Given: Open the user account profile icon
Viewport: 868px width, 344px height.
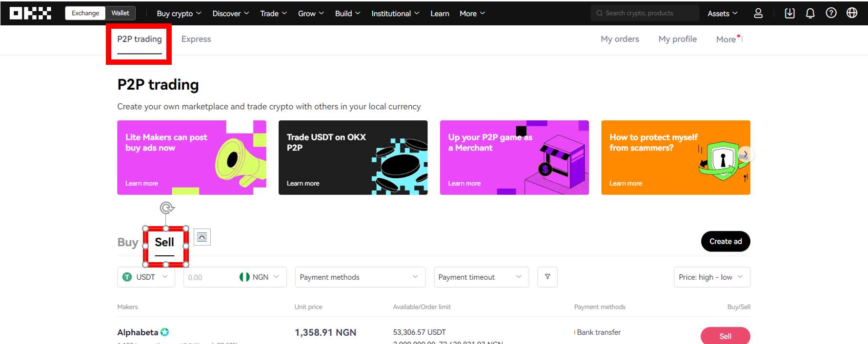Looking at the screenshot, I should click(758, 13).
